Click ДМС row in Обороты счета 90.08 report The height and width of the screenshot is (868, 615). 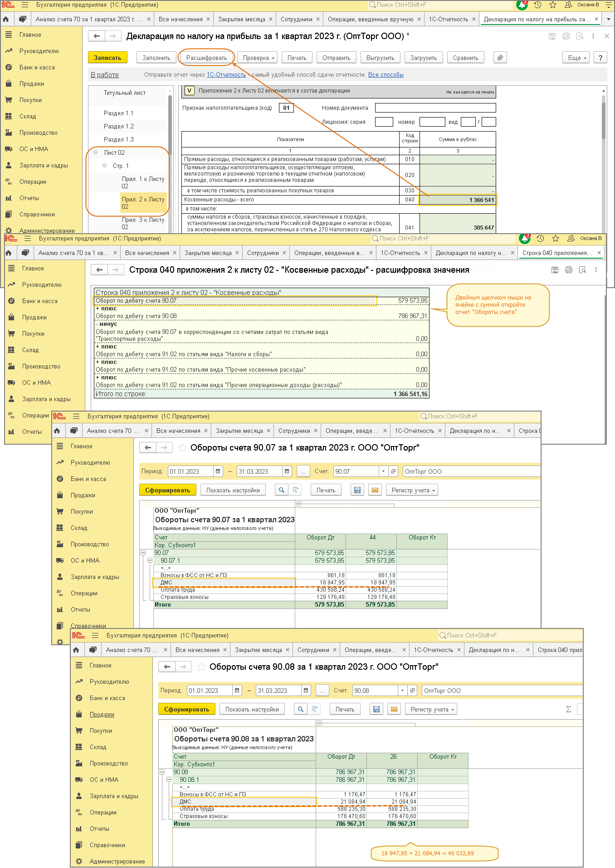(244, 802)
